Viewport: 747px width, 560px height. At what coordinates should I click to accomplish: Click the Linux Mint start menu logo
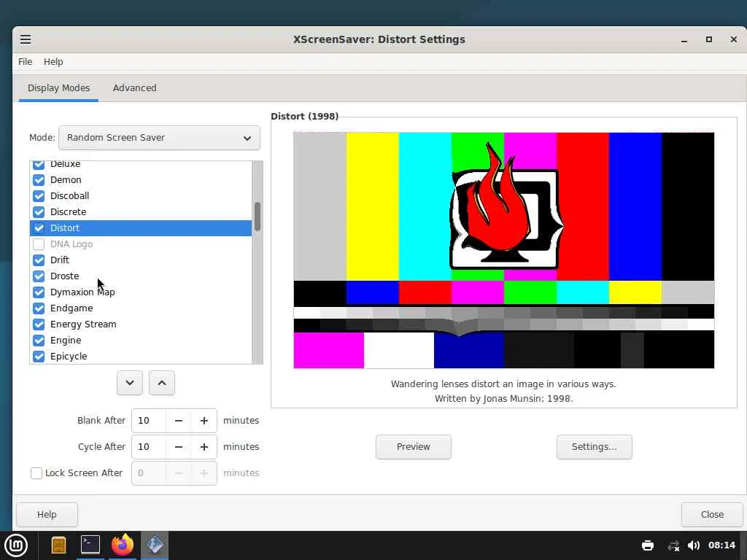(16, 545)
